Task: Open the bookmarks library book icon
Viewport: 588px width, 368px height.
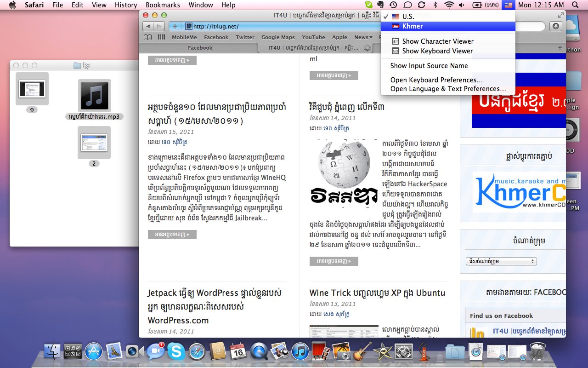Action: 147,37
